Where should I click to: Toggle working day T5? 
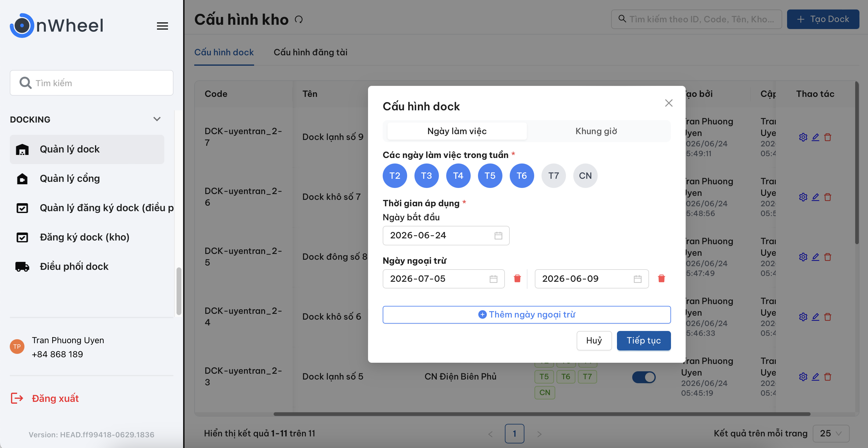(490, 176)
